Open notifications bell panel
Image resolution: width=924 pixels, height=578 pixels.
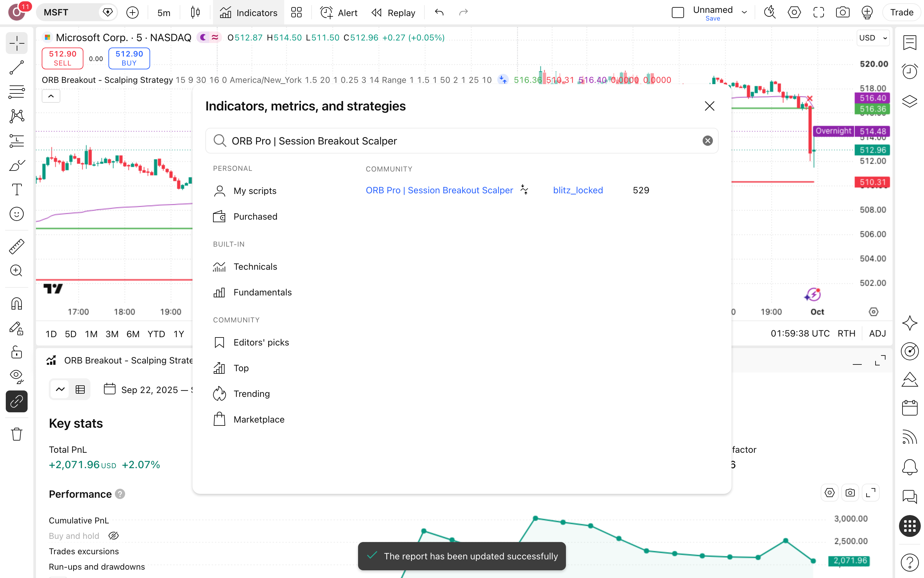tap(910, 467)
